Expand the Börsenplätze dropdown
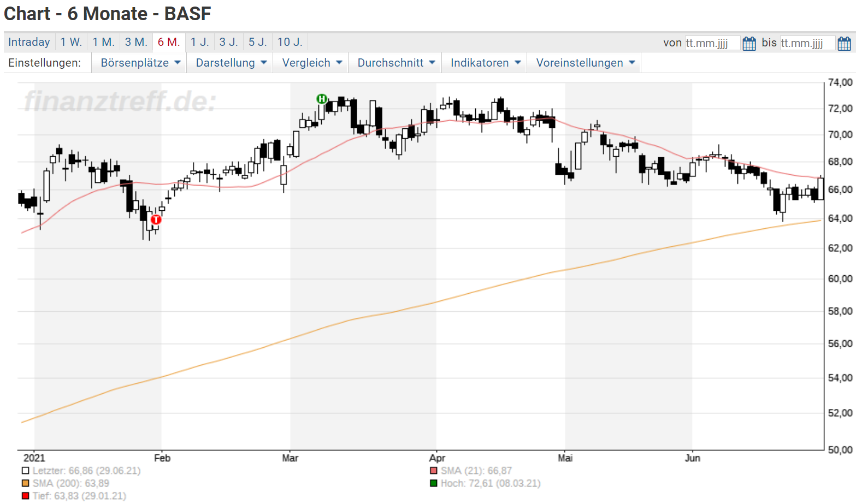The height and width of the screenshot is (504, 856). click(x=140, y=63)
